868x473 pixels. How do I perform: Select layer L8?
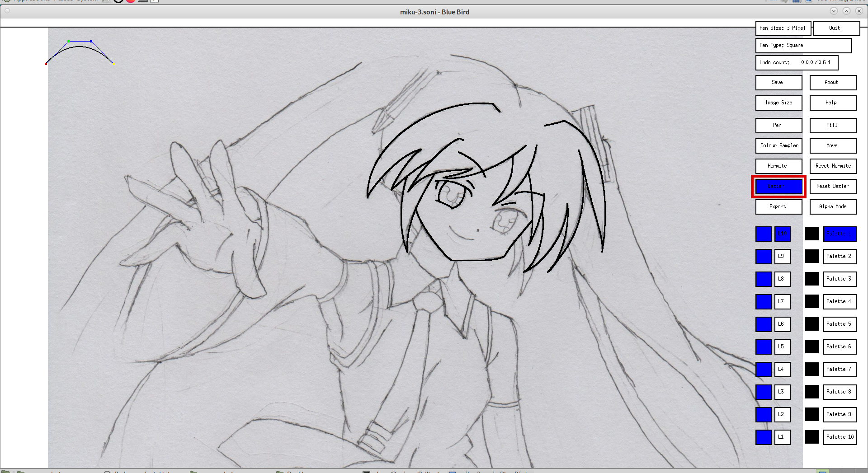pos(782,279)
